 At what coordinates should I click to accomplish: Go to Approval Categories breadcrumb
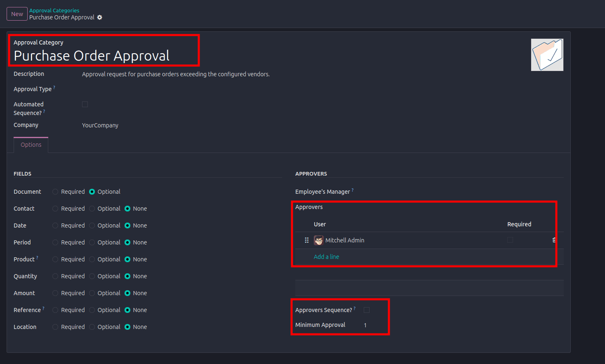(54, 10)
